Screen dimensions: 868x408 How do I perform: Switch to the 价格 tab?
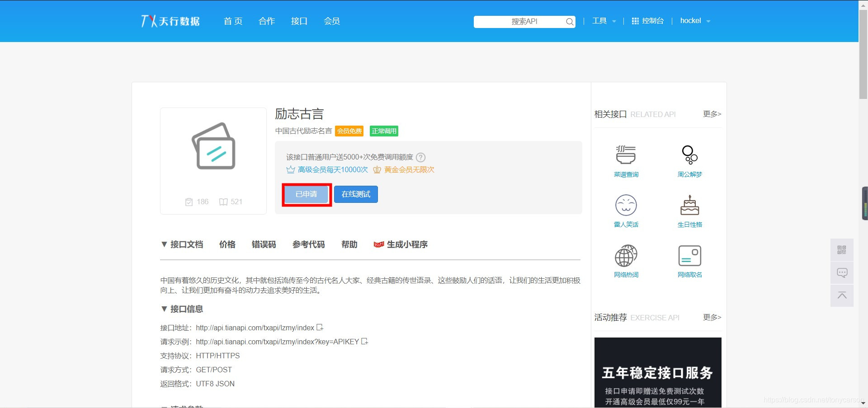[x=227, y=244]
